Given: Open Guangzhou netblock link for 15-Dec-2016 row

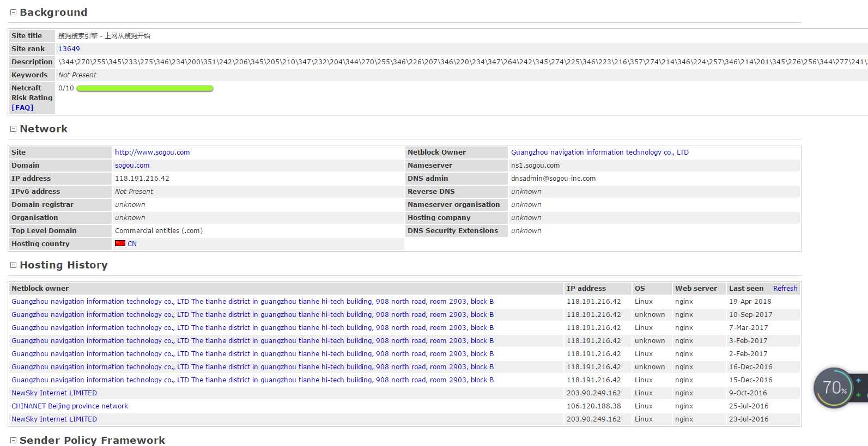Looking at the screenshot, I should (253, 380).
